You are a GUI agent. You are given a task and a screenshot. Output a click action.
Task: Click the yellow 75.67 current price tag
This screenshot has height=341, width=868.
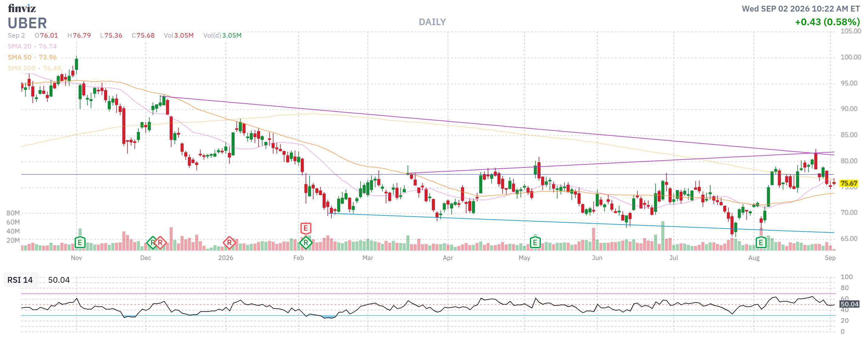[849, 183]
